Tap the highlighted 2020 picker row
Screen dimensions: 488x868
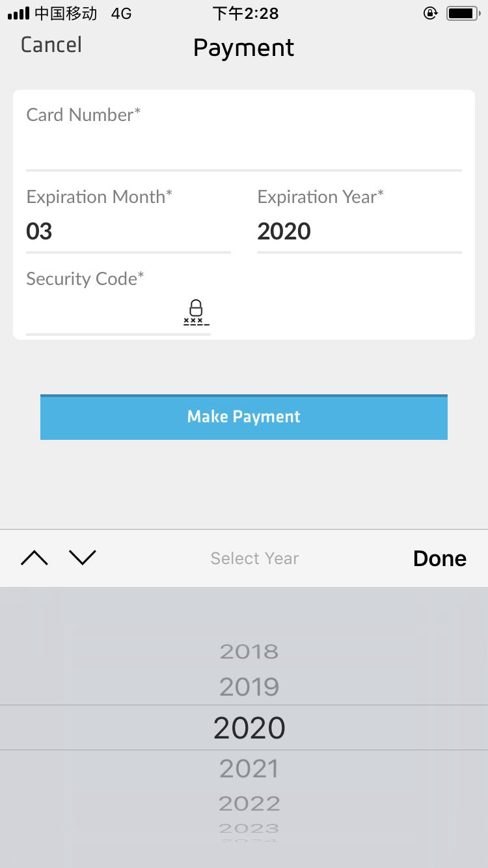[x=249, y=727]
